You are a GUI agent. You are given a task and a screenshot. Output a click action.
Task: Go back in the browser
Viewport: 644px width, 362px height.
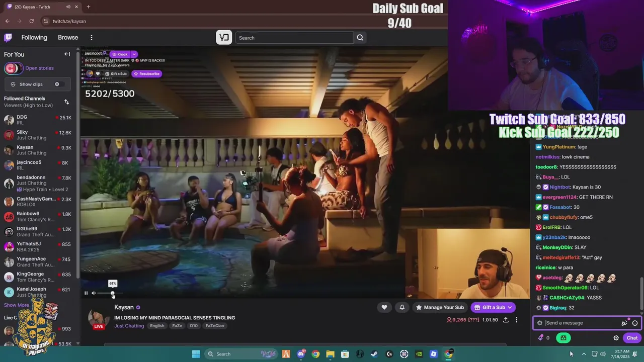(7, 21)
